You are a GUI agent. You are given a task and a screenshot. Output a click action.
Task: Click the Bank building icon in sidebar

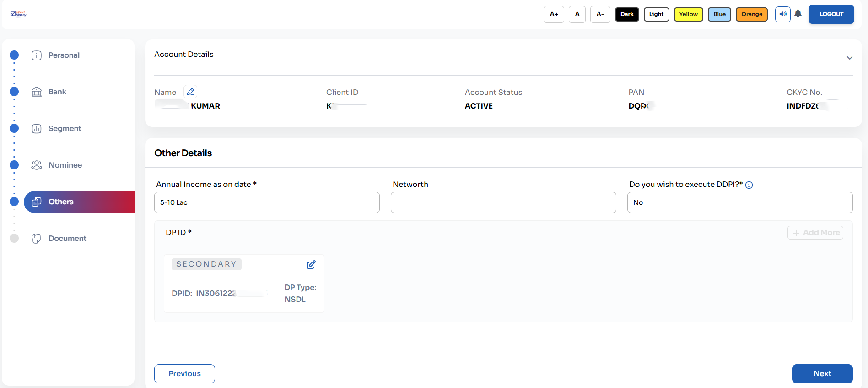pos(37,92)
